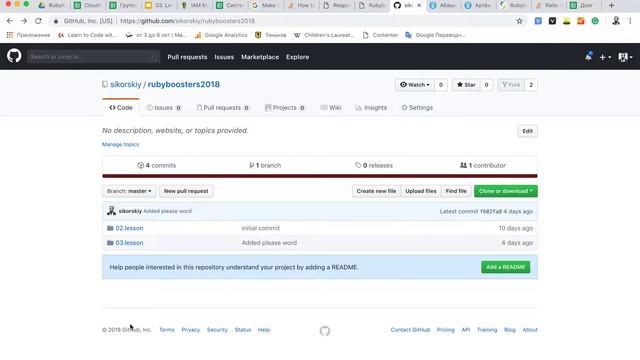Open latest commit hash link
Image resolution: width=640 pixels, height=360 pixels.
coord(491,211)
